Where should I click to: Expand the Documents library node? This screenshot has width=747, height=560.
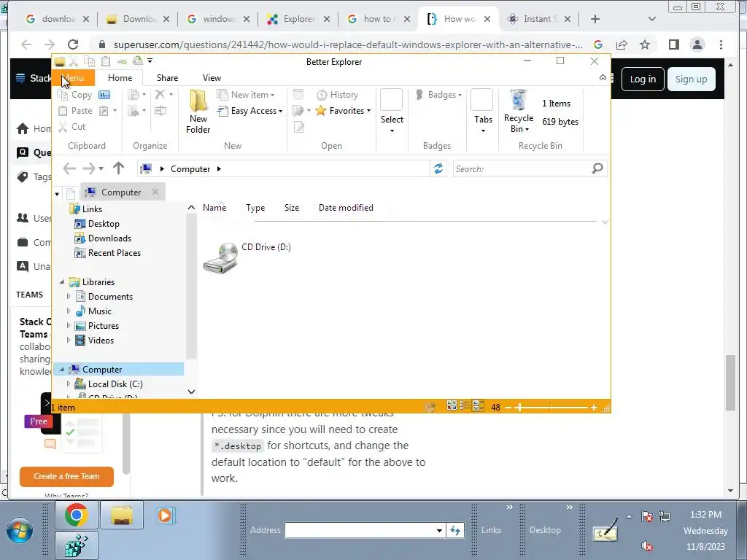click(x=68, y=297)
